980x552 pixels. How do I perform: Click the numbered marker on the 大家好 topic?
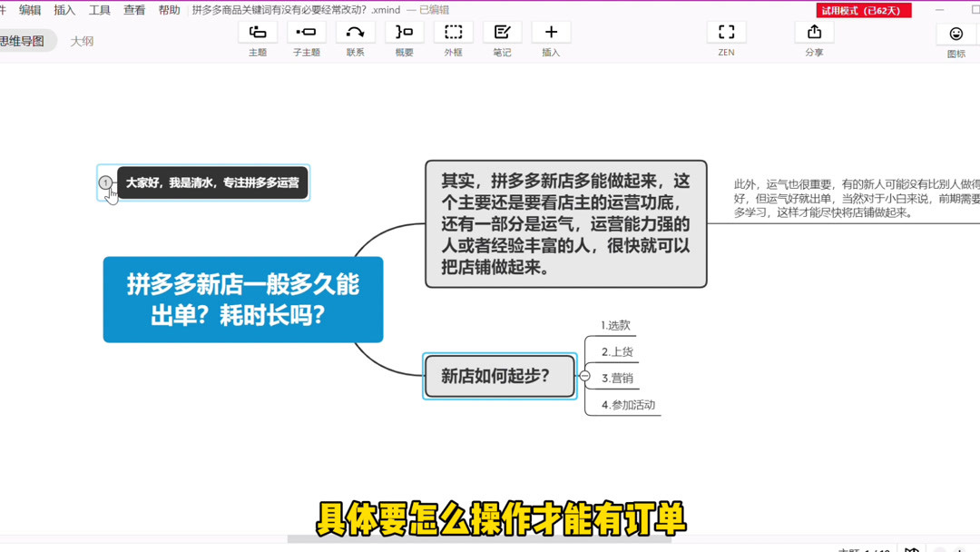coord(106,182)
